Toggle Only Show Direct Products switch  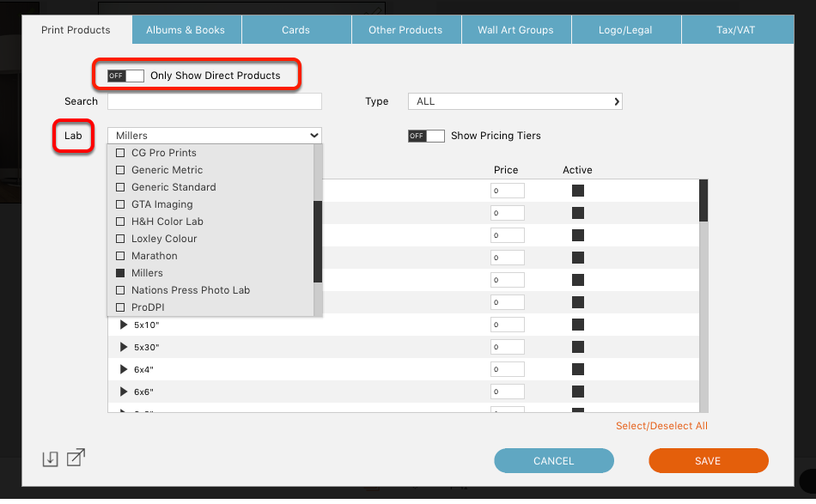coord(125,76)
